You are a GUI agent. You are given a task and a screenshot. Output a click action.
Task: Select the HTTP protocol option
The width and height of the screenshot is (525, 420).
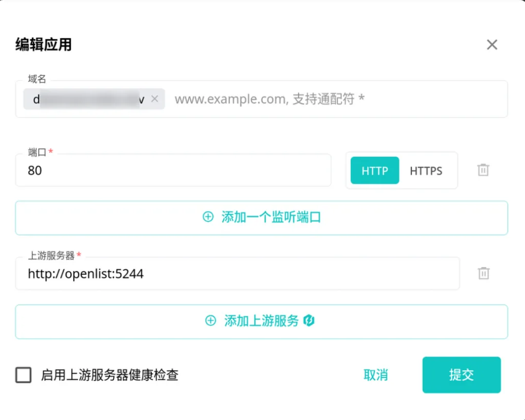pyautogui.click(x=374, y=171)
